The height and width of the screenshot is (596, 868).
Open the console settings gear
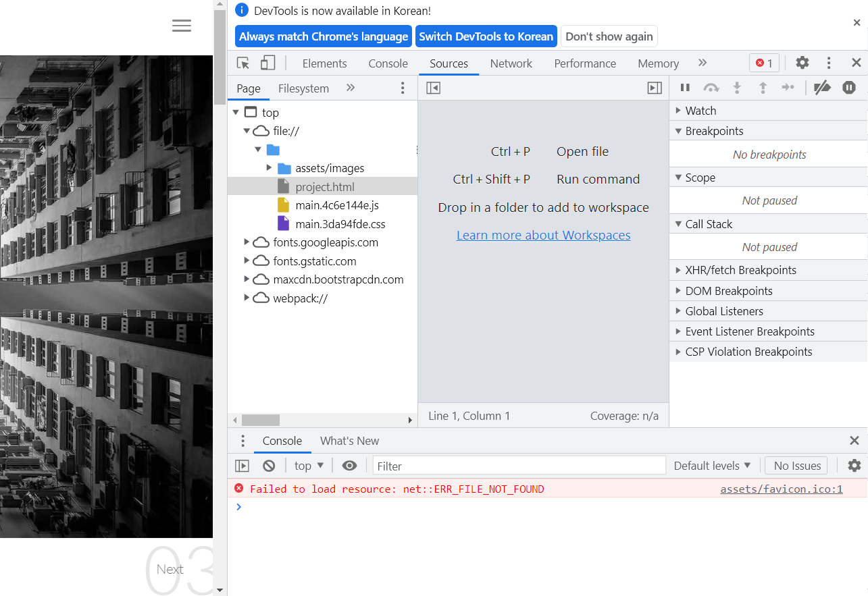854,466
